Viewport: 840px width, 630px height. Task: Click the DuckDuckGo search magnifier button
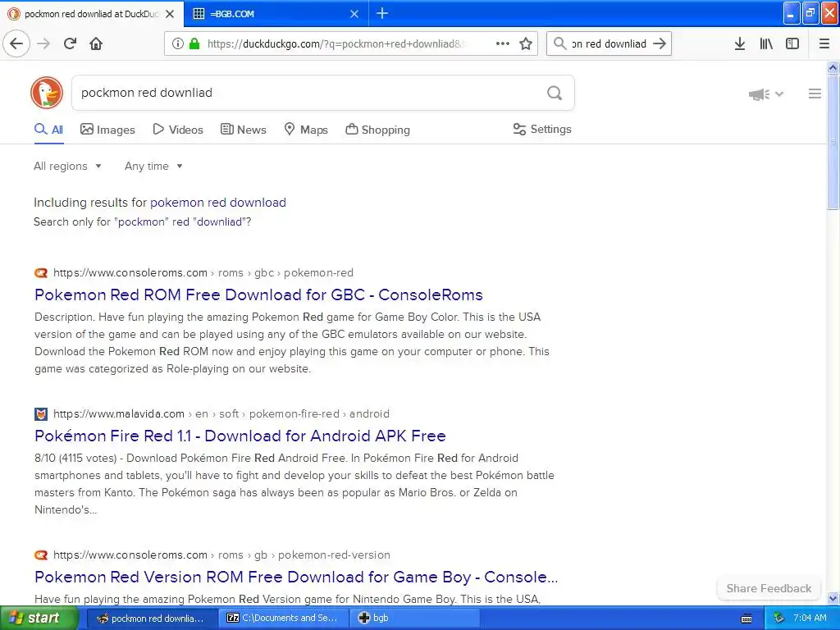(x=555, y=94)
